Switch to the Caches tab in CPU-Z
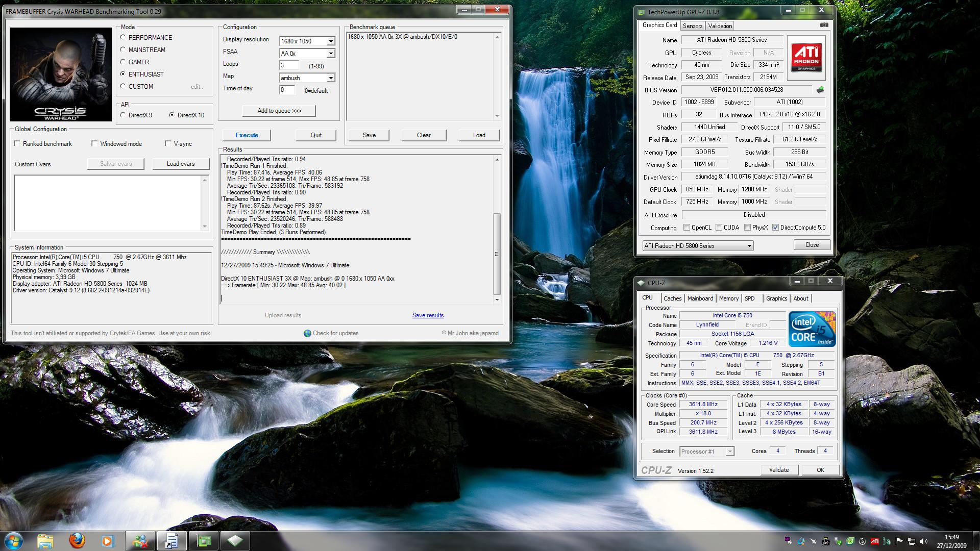This screenshot has height=551, width=980. click(x=672, y=298)
